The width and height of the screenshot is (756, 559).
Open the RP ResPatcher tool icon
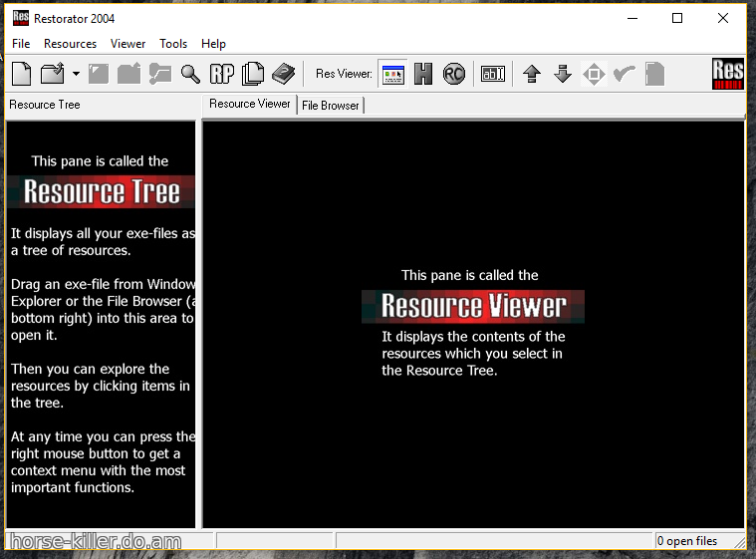click(222, 74)
